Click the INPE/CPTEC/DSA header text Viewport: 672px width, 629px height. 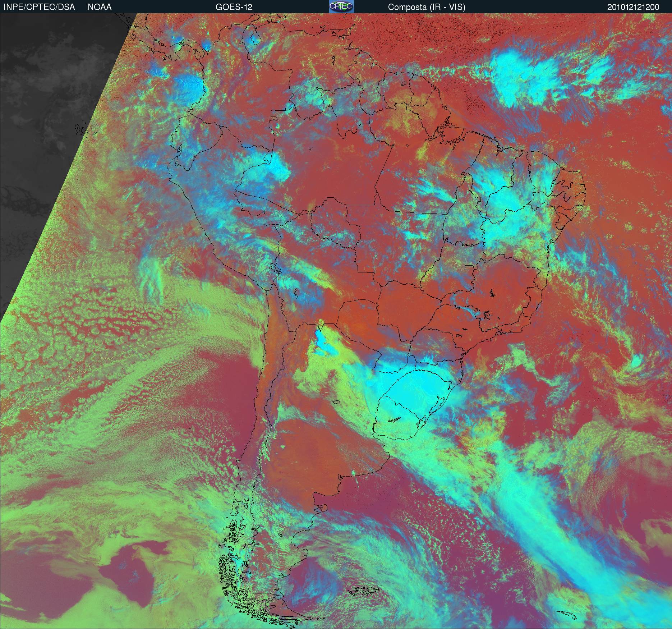39,7
